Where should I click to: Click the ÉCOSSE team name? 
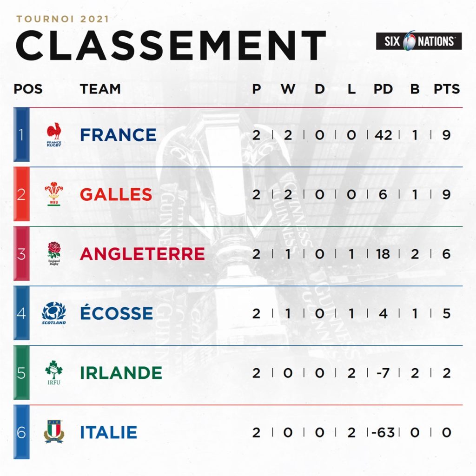coord(116,312)
